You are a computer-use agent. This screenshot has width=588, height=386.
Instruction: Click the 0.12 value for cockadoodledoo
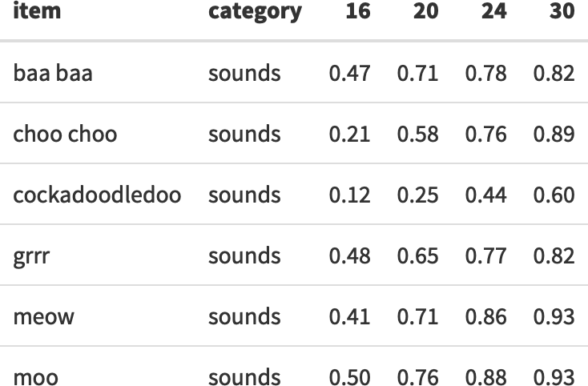(x=349, y=195)
